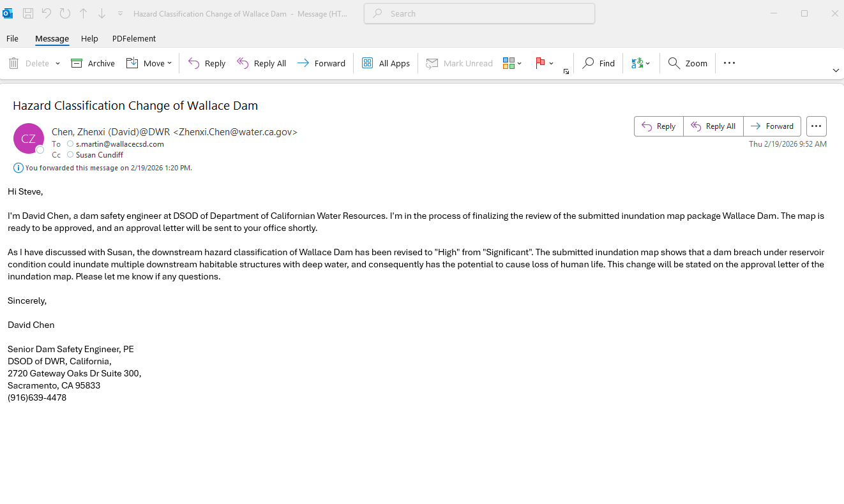Click the CZ sender avatar
The height and width of the screenshot is (504, 844).
click(29, 138)
